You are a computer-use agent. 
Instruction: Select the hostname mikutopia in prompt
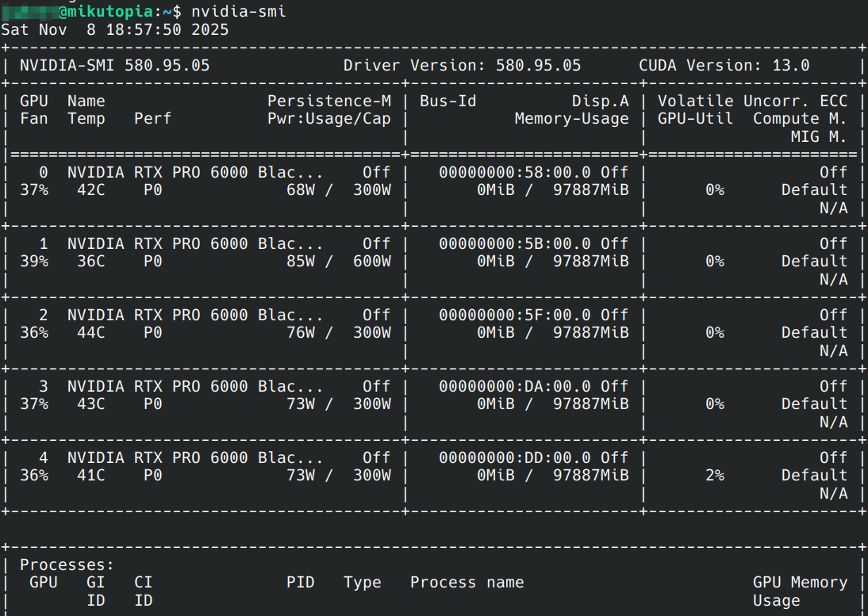click(x=110, y=12)
